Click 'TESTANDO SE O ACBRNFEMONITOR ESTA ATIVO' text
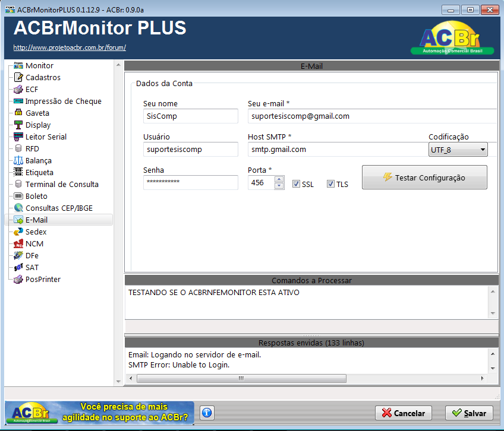Screen dimensions: 504x431 pyautogui.click(x=214, y=292)
